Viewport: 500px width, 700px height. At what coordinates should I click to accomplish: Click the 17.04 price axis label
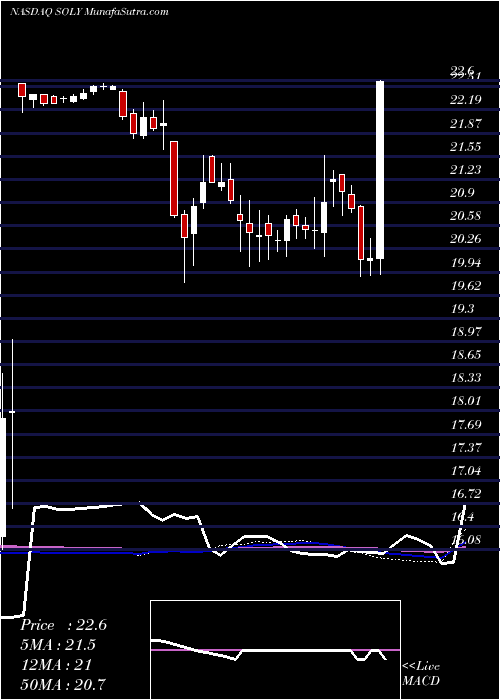(466, 471)
